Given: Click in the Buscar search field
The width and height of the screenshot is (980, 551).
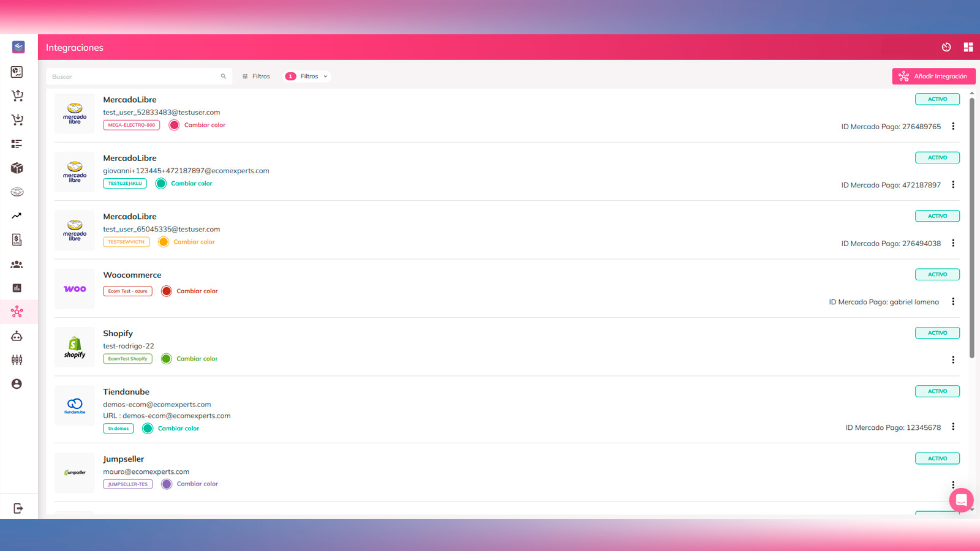Looking at the screenshot, I should [x=139, y=77].
